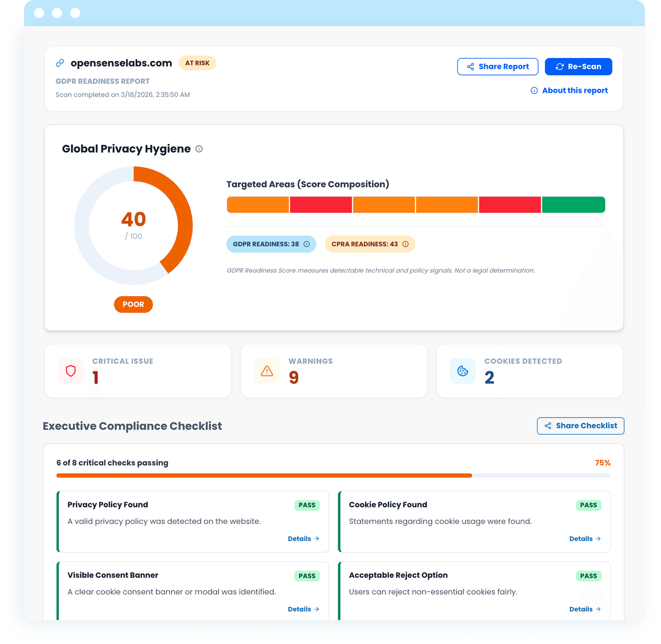Click the critical checks passing progress bar

pos(333,475)
